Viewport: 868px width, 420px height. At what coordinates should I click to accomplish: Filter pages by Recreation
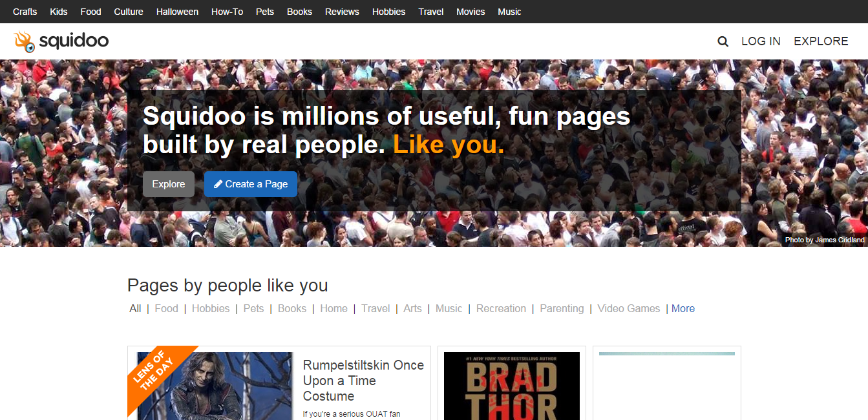click(501, 308)
